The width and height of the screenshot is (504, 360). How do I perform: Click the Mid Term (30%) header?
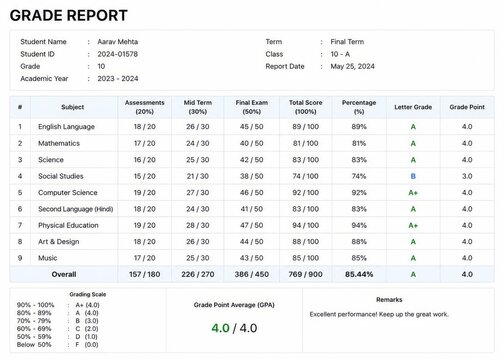click(x=198, y=107)
